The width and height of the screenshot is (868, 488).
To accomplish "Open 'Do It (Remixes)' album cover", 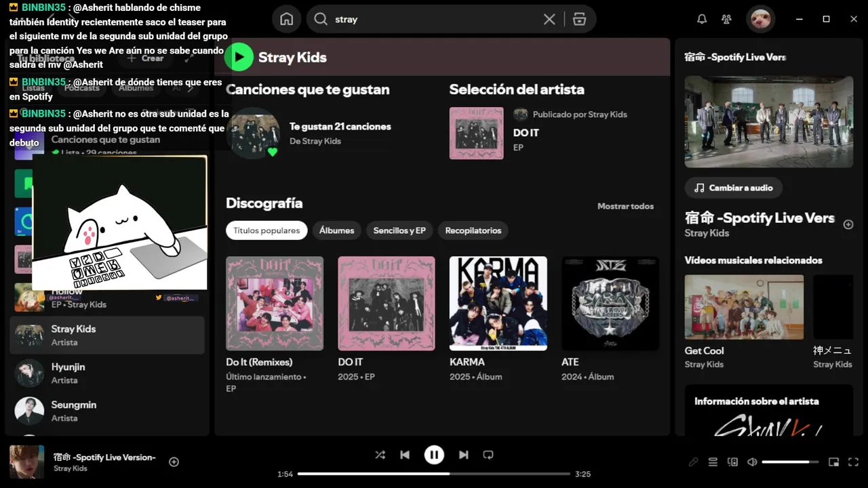I will [275, 303].
